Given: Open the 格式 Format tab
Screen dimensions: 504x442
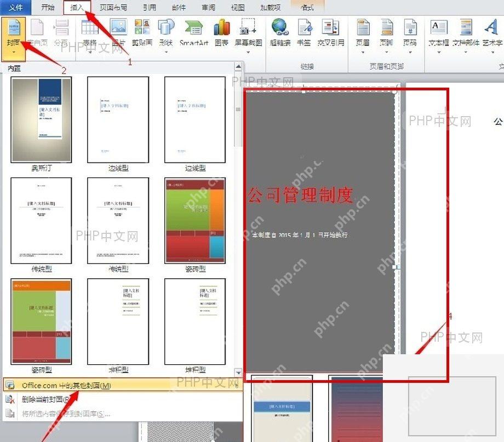Looking at the screenshot, I should [x=307, y=7].
